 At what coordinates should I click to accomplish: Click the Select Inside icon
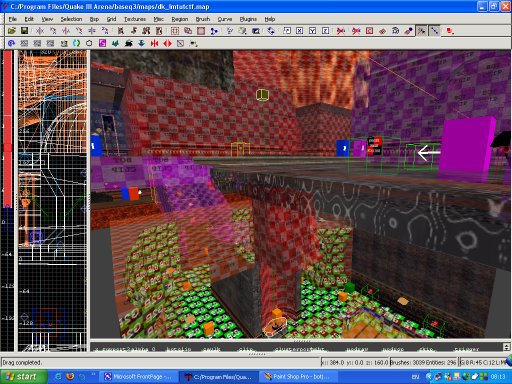coord(159,31)
